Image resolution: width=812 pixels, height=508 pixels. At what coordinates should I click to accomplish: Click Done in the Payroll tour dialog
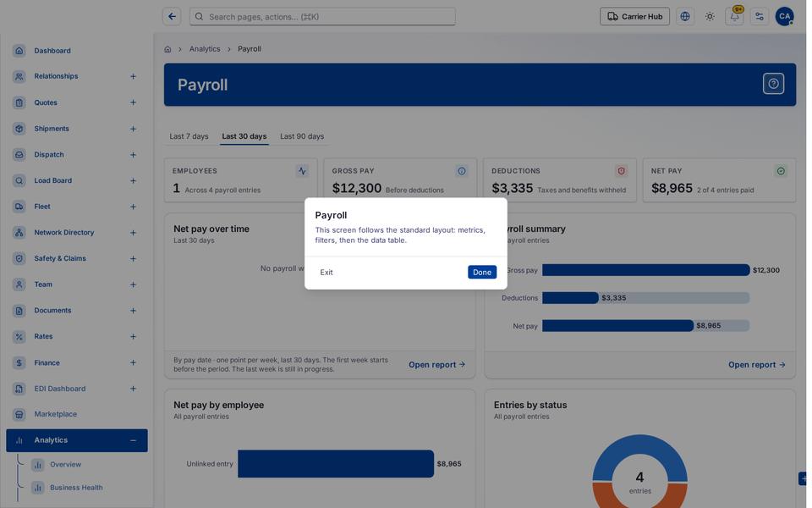[x=481, y=272]
